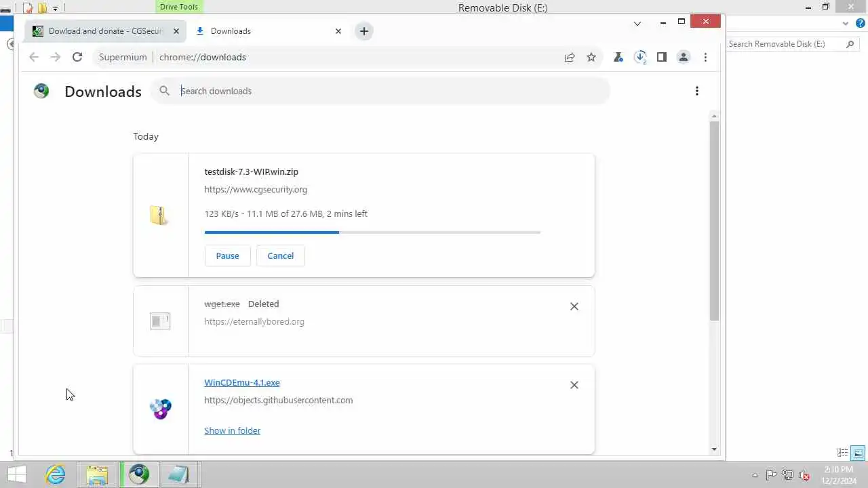Click the https://eternallybored.org source text
The image size is (868, 488).
(x=254, y=321)
